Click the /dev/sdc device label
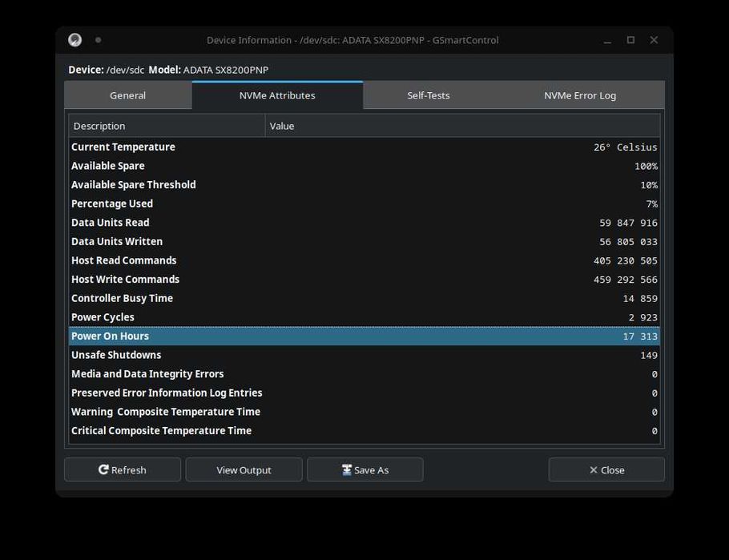 point(125,70)
